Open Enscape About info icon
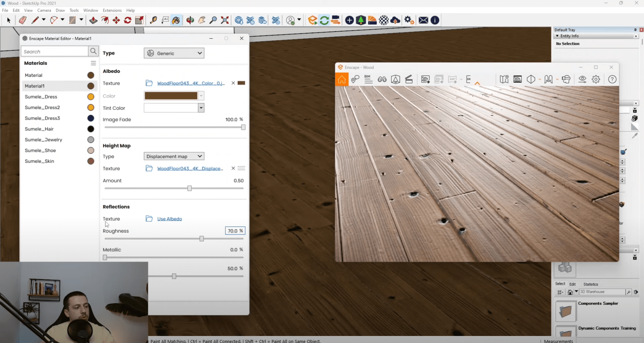The height and width of the screenshot is (343, 644). (x=435, y=20)
